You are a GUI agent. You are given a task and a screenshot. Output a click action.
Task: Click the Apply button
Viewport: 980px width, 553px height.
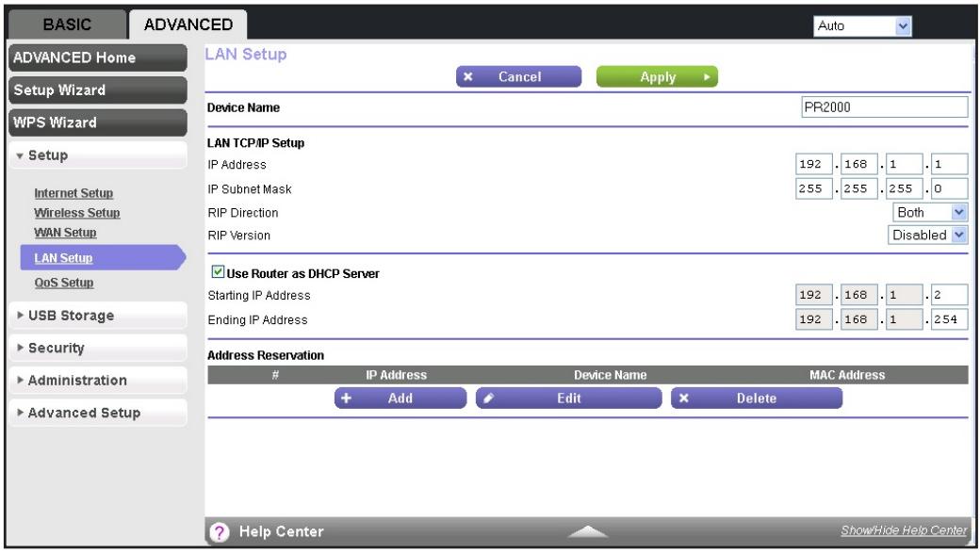(657, 77)
